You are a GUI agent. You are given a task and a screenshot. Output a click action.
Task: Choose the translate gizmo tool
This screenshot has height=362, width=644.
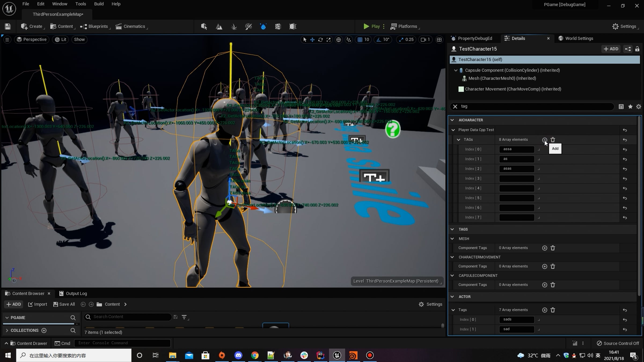[312, 40]
